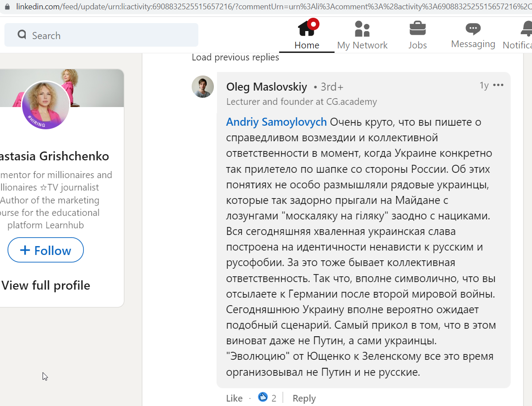
Task: Reply to Oleg Maslovskiy's comment
Action: (x=304, y=398)
